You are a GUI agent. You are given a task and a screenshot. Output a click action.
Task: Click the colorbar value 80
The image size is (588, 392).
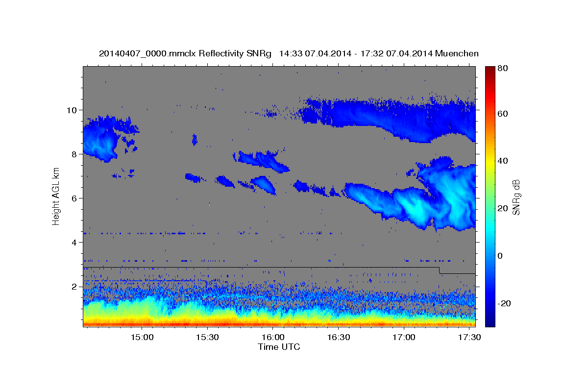pos(503,69)
